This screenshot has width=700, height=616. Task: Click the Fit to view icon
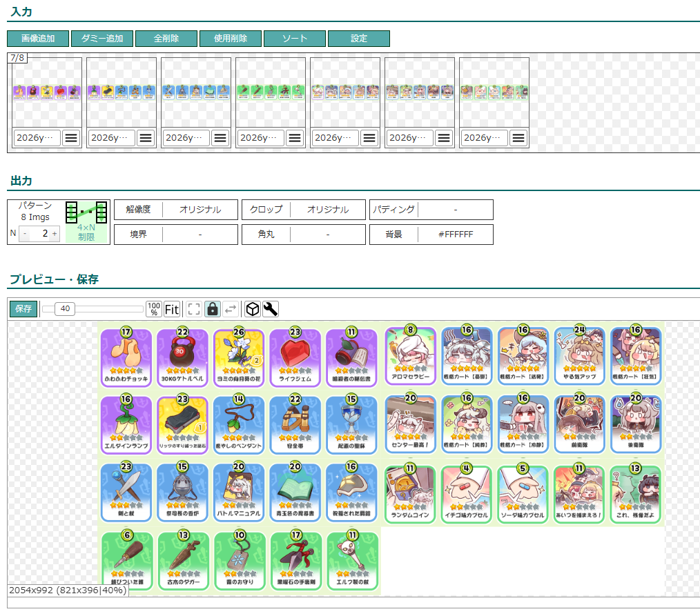[x=172, y=309]
